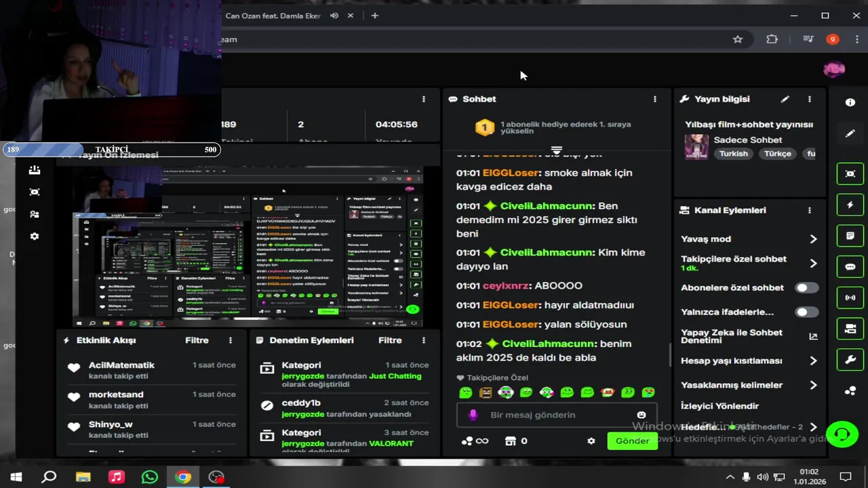This screenshot has height=488, width=868.
Task: Send message with Gönder button
Action: pyautogui.click(x=632, y=441)
